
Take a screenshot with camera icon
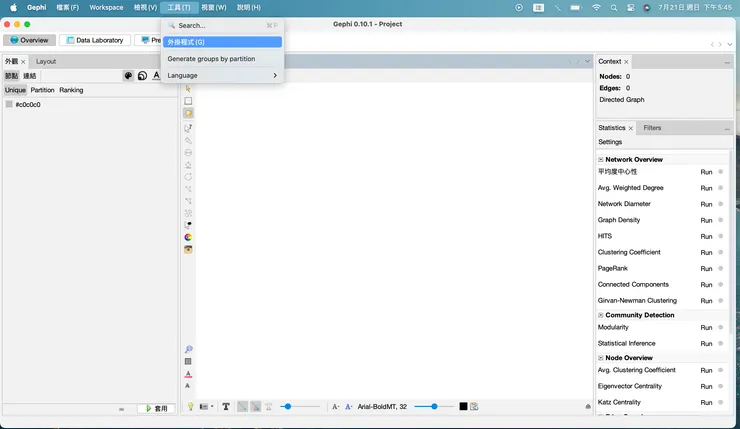pos(188,249)
